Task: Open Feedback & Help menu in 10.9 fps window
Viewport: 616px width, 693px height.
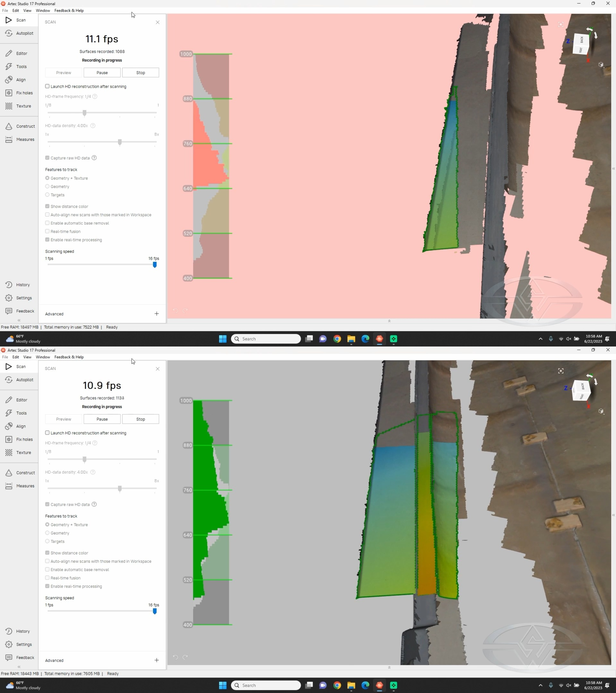Action: click(x=69, y=357)
